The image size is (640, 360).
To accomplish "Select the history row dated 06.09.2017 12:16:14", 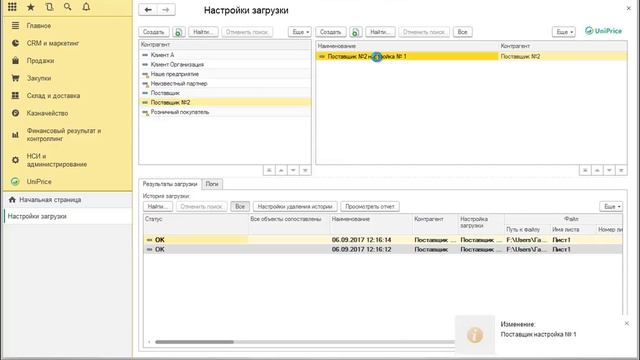I will (383, 240).
